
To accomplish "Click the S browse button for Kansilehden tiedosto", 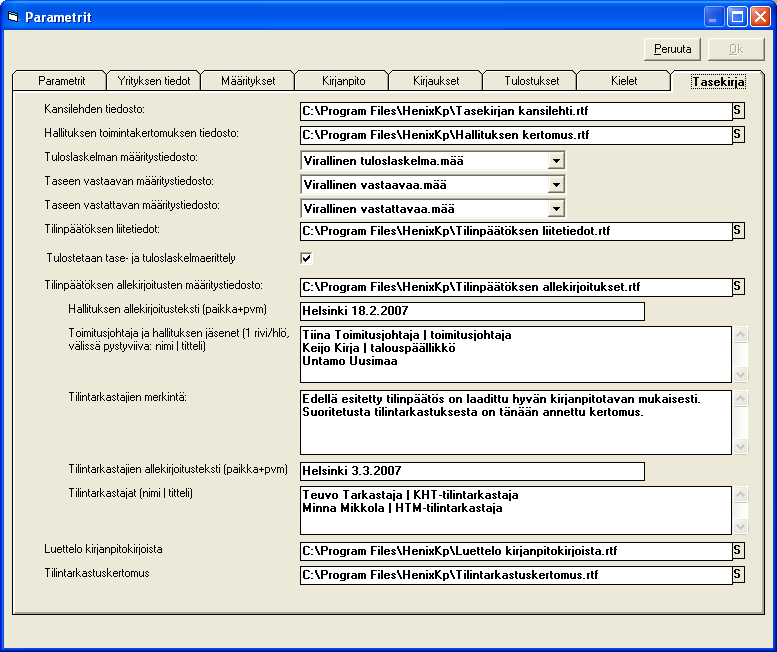I will 738,110.
